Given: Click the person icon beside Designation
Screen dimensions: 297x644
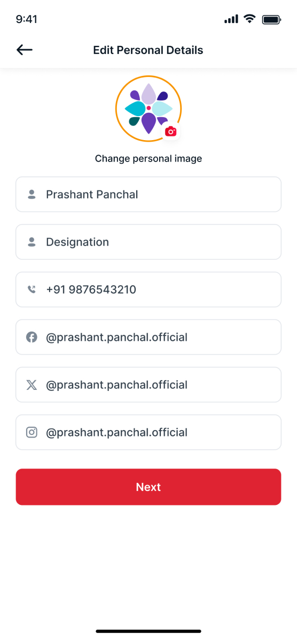Looking at the screenshot, I should pos(32,242).
